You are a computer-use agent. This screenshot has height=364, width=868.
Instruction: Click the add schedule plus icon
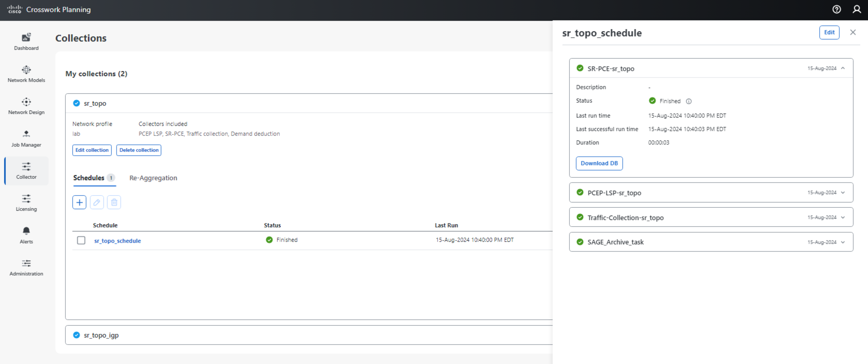(79, 202)
